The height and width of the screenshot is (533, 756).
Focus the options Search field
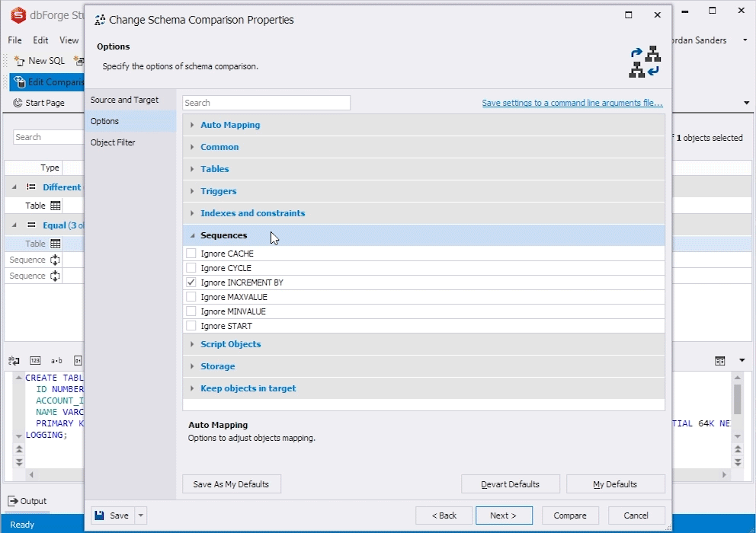tap(266, 103)
